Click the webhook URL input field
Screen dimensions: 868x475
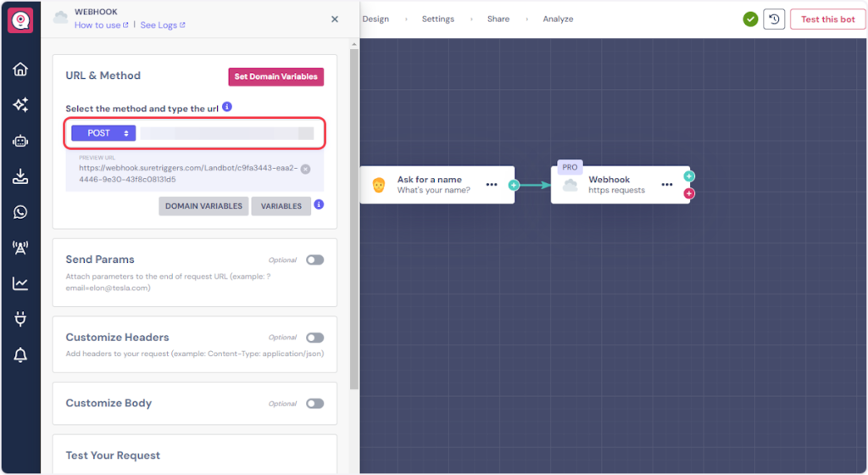[x=226, y=133]
